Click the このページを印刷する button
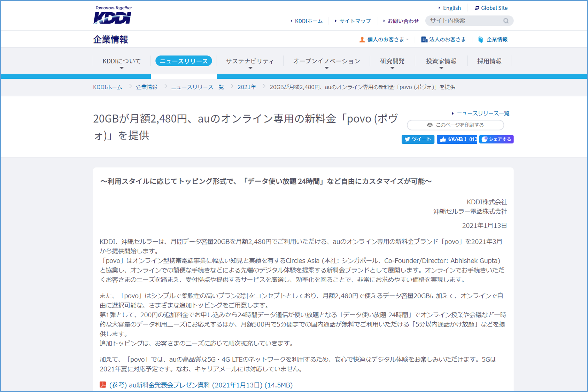The width and height of the screenshot is (588, 392). (455, 125)
